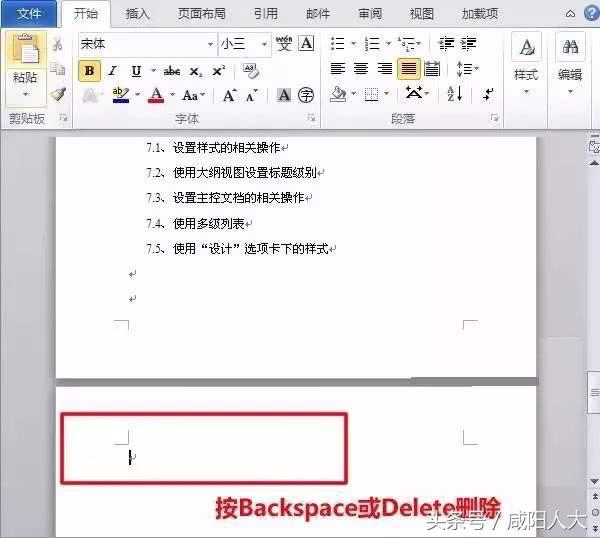Open the underline style dropdown arrow

[154, 71]
